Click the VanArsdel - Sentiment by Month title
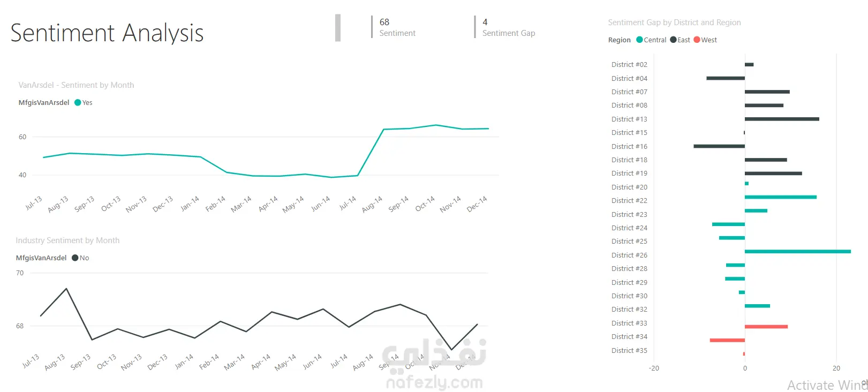Screen dimensions: 868x392 (x=76, y=85)
